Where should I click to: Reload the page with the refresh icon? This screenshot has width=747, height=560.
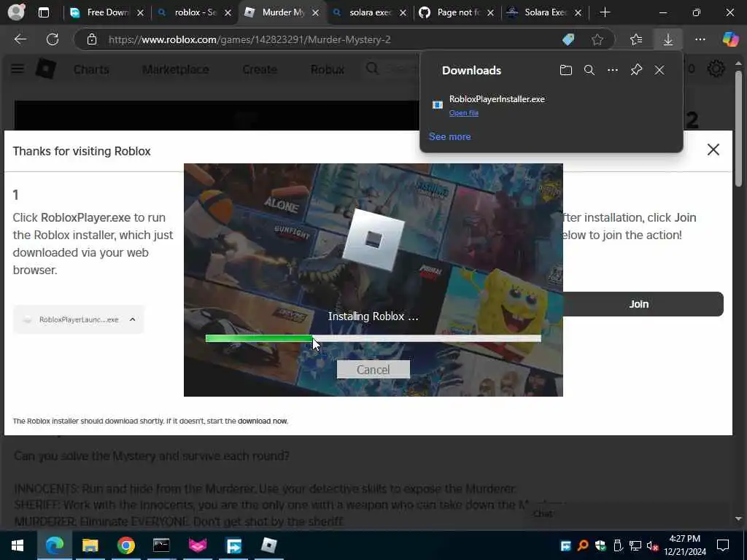(53, 39)
